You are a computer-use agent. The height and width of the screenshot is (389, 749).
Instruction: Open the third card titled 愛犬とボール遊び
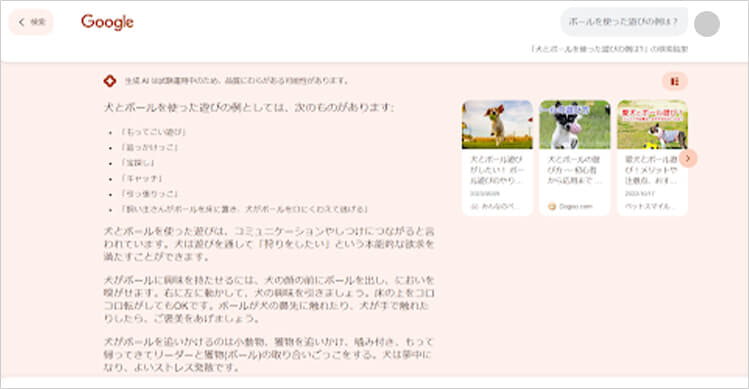[x=651, y=170]
